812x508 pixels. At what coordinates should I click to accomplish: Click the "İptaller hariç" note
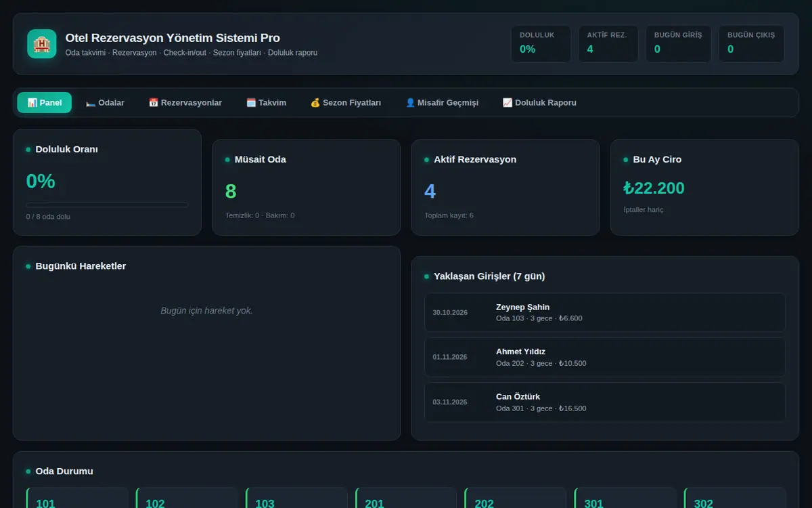pyautogui.click(x=644, y=210)
